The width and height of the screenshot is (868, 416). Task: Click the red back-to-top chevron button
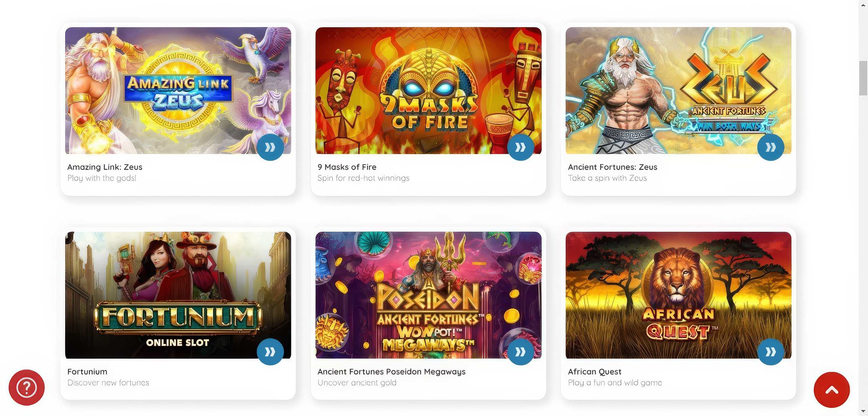(832, 390)
